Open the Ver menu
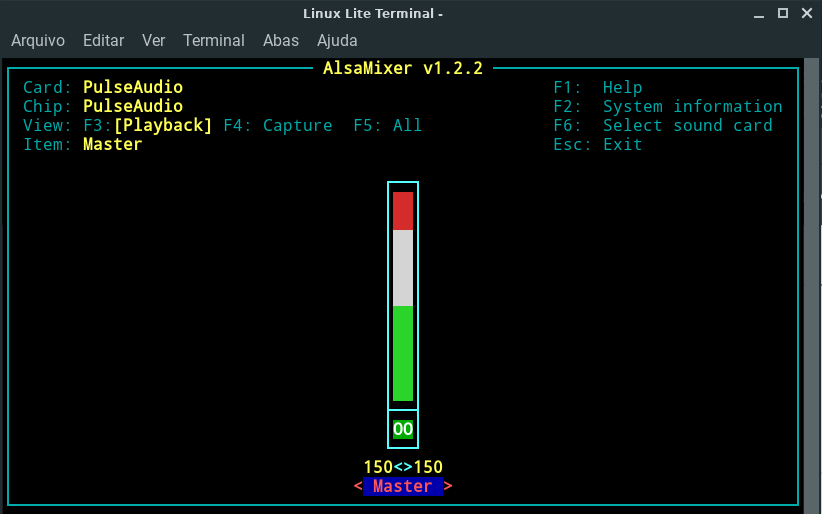Screen dimensions: 822x514 click(x=154, y=40)
